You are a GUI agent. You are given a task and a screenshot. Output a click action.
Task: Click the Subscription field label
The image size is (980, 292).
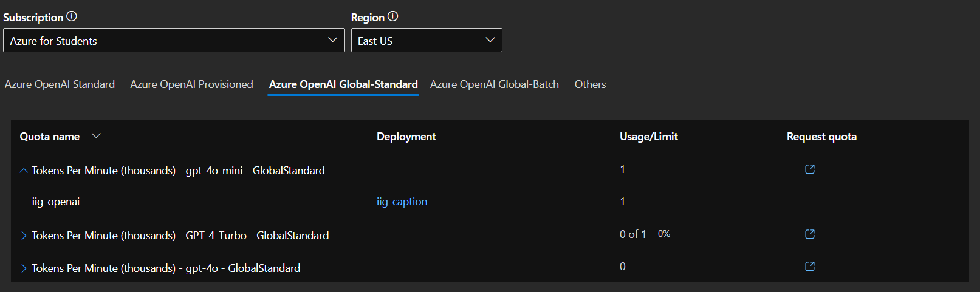(33, 18)
